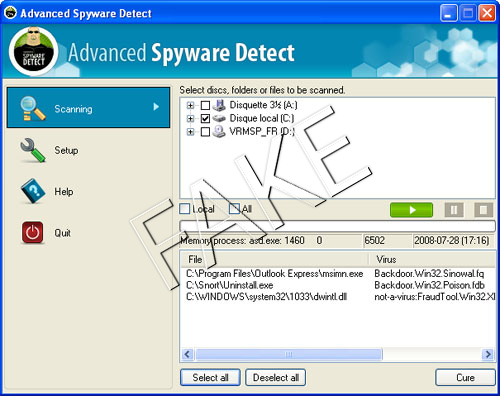Click the horizontal scrollbar thumb in results
The image size is (500, 396).
(289, 354)
